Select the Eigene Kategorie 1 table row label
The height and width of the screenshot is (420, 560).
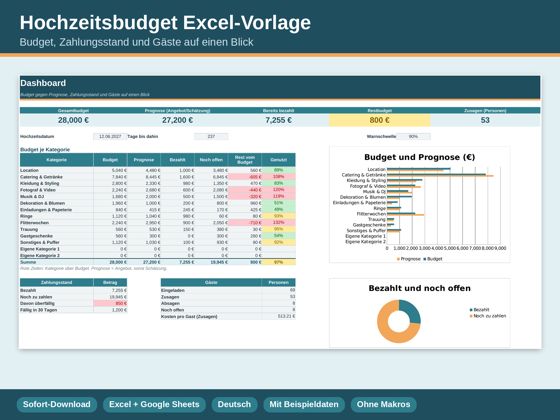(40, 249)
